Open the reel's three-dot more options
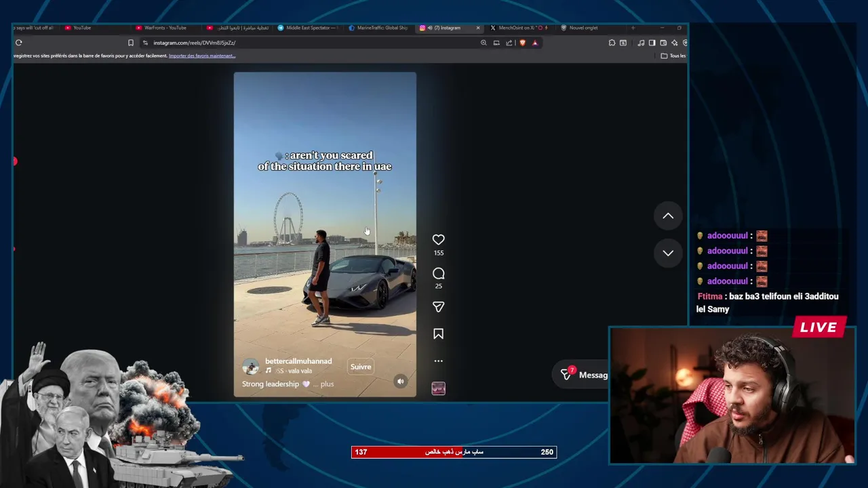This screenshot has height=488, width=868. coord(439,361)
